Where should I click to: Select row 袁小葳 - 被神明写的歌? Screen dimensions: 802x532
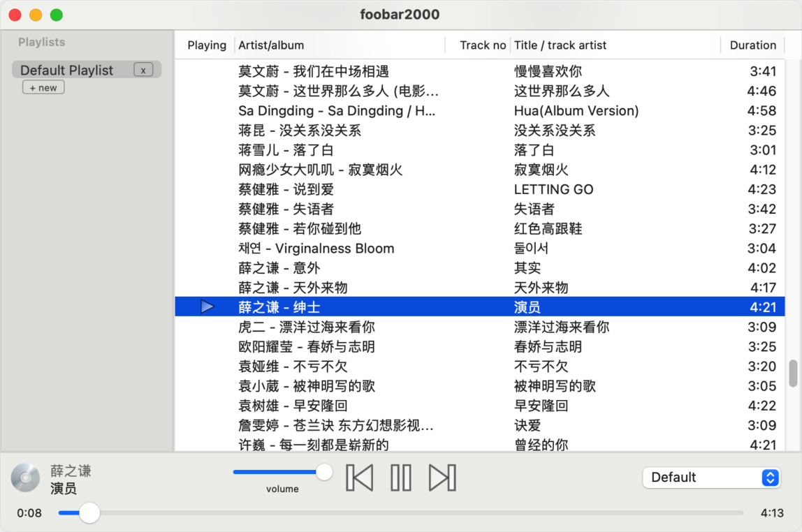pyautogui.click(x=480, y=386)
